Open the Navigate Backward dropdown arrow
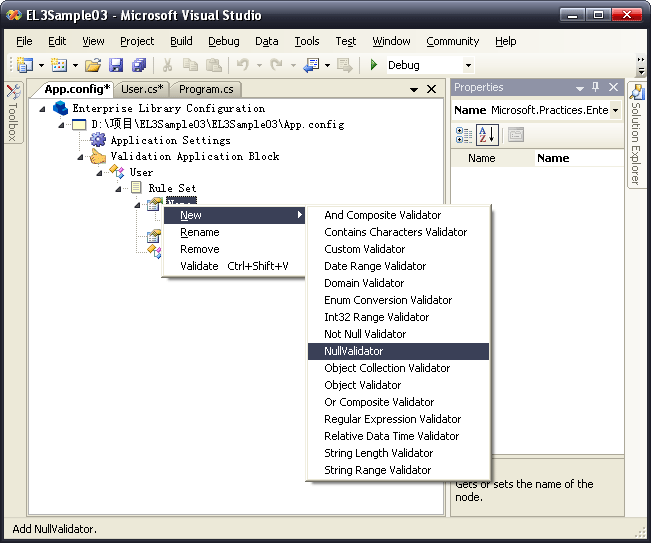 (x=327, y=65)
